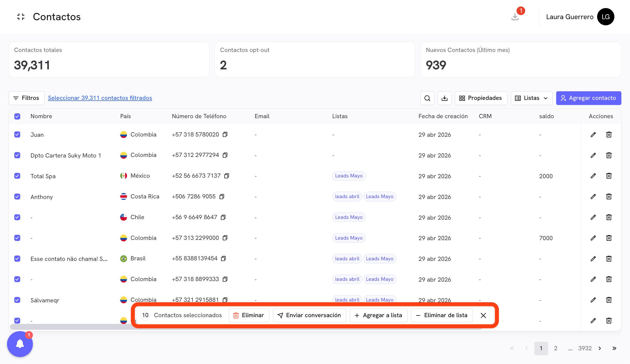Copy the Brasil phone number icon
The width and height of the screenshot is (630, 364).
[223, 258]
